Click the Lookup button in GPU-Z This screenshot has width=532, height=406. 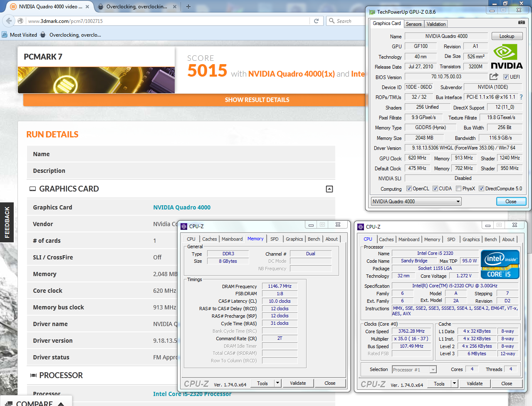[507, 36]
